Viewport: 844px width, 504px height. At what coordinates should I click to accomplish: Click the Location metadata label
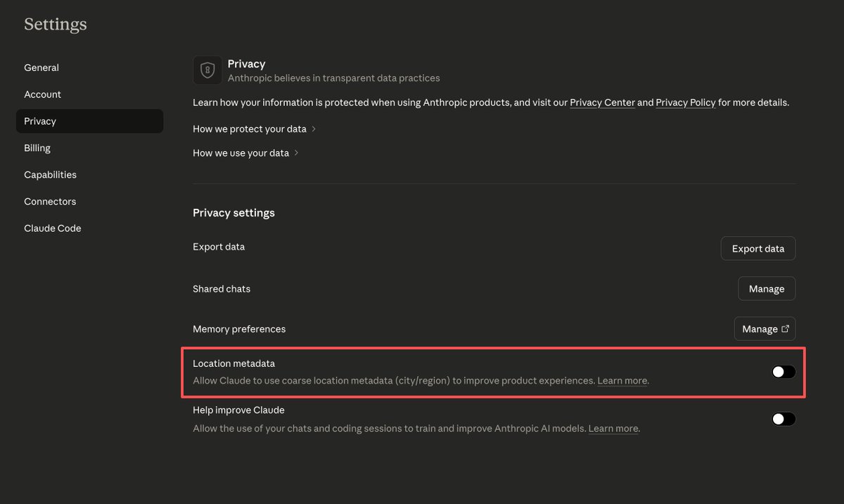pyautogui.click(x=234, y=363)
